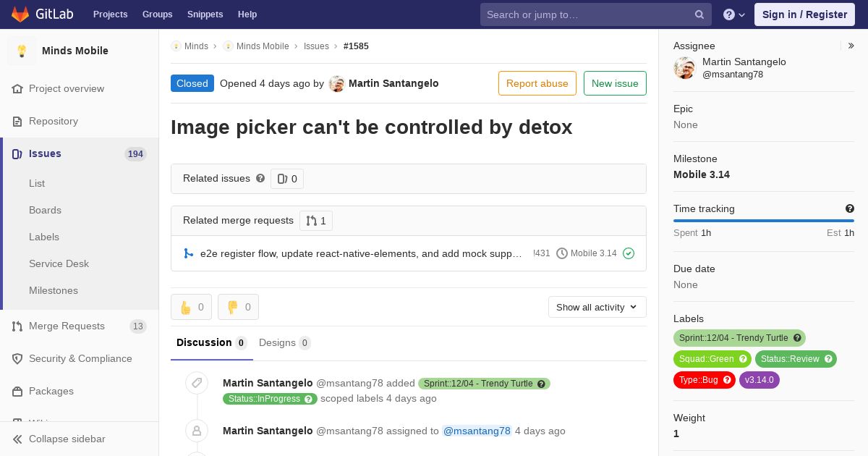Switch to the Designs tab

[x=284, y=342]
